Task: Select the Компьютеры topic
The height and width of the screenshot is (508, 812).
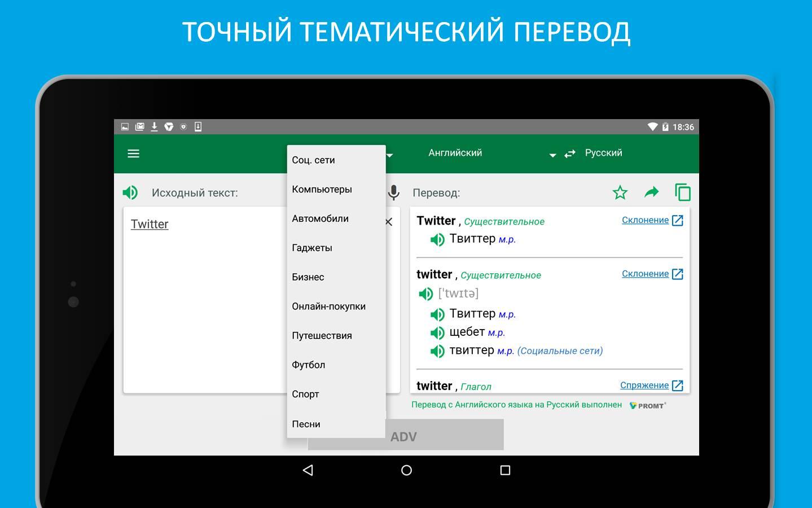Action: point(322,190)
